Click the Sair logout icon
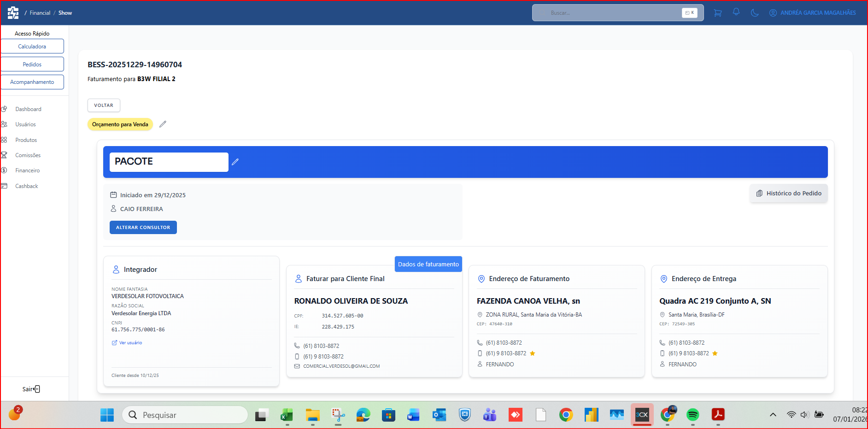Screen dimensions: 868x429 (x=37, y=389)
